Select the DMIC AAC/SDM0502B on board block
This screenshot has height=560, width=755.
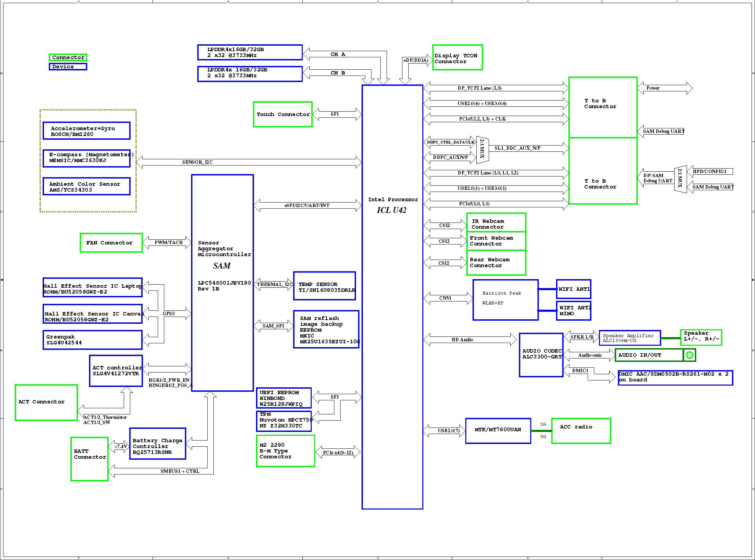675,378
